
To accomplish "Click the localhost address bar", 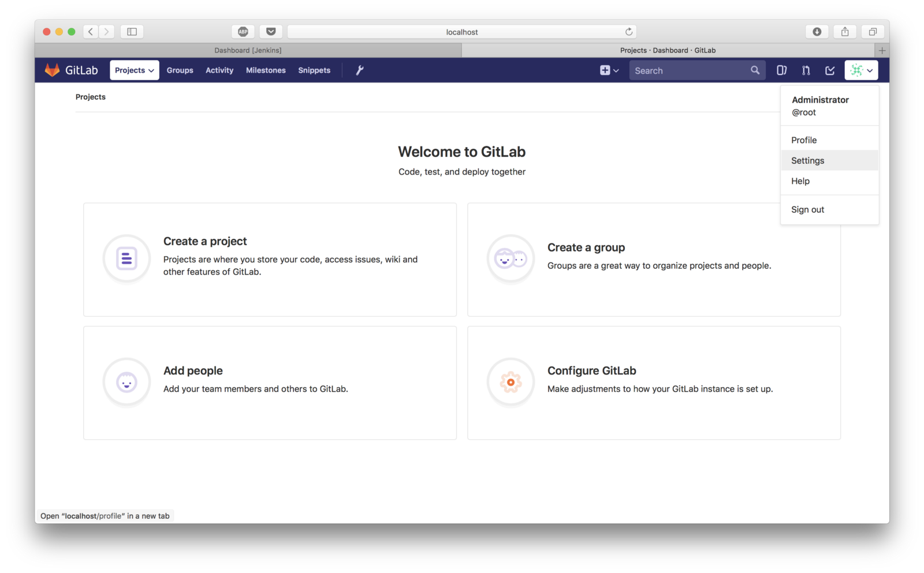I will (462, 32).
